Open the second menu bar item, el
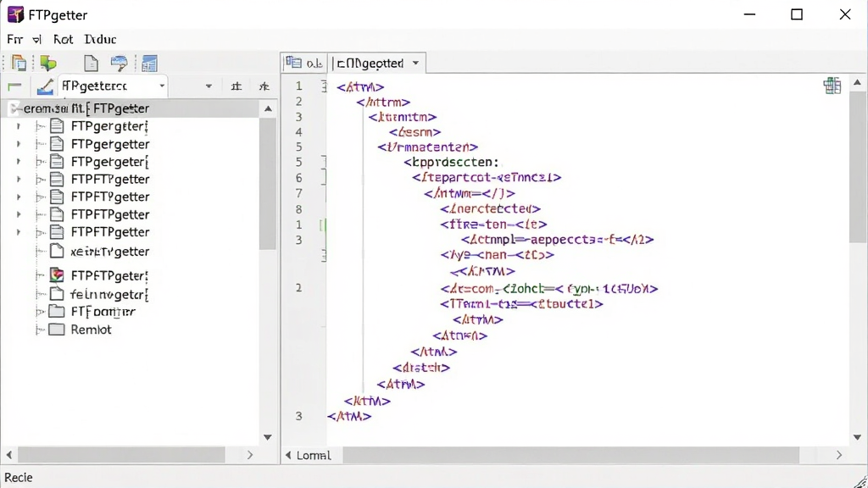 [37, 39]
